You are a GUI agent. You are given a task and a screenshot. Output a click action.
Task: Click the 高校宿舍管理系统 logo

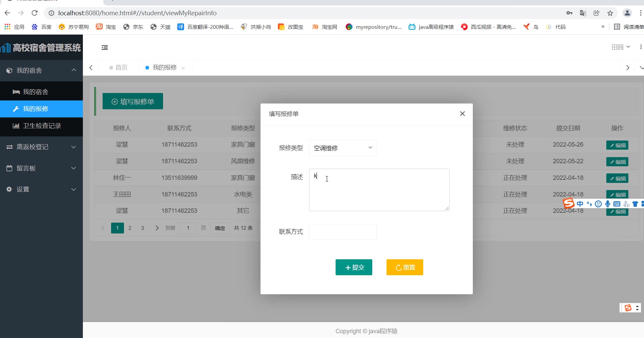pyautogui.click(x=41, y=48)
